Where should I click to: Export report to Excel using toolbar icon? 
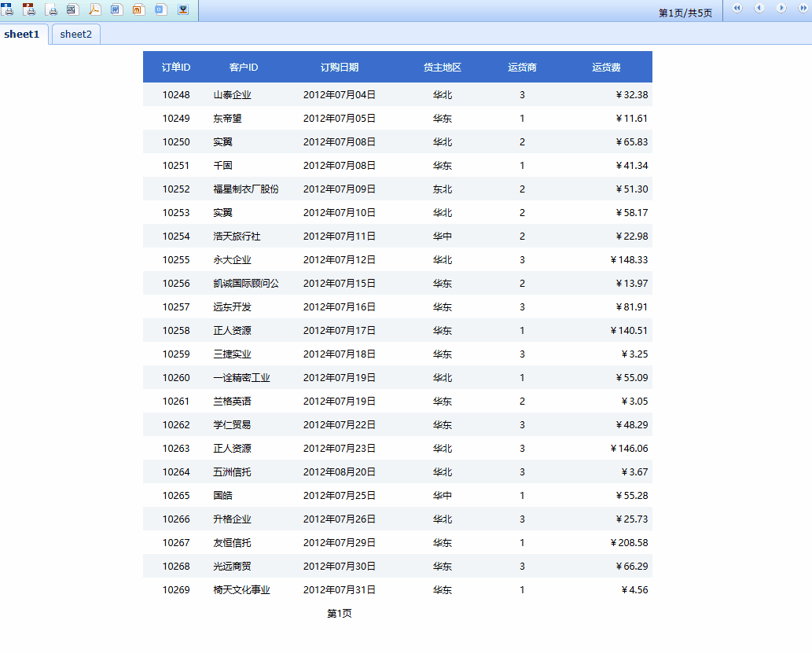click(73, 9)
